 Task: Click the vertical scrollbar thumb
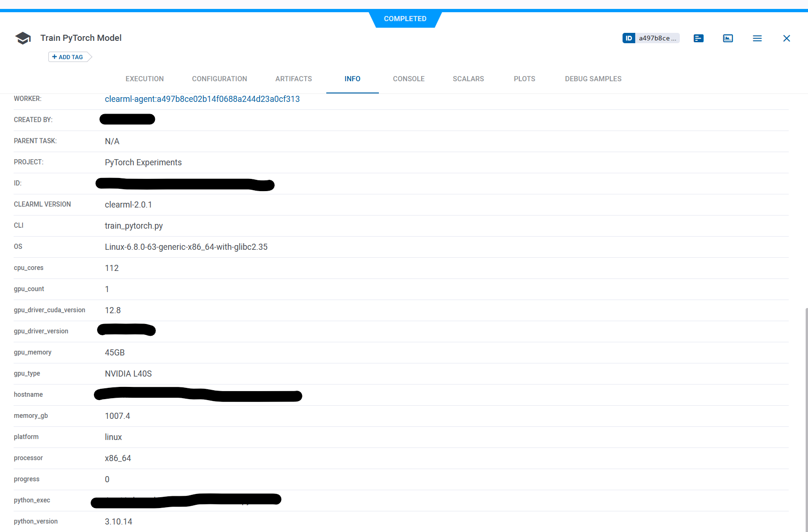click(806, 419)
